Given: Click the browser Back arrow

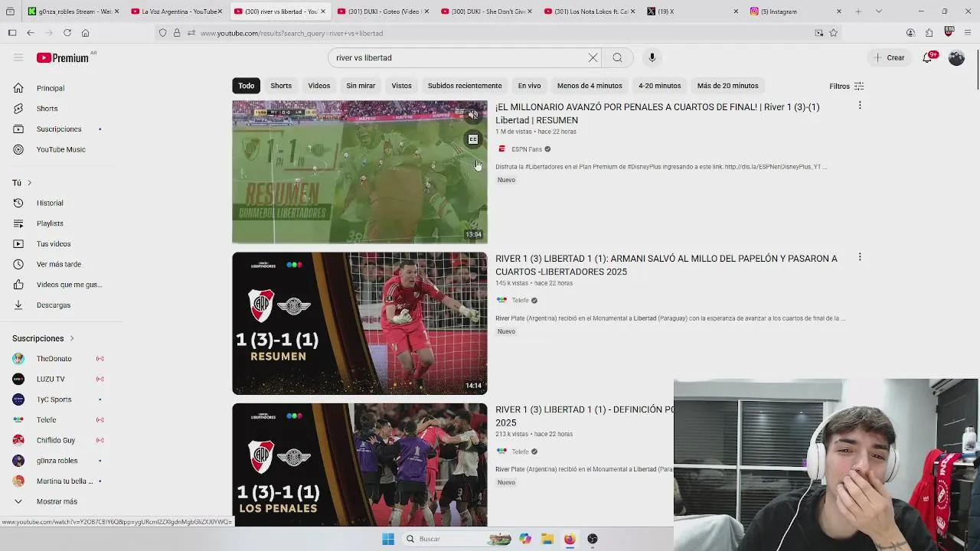Looking at the screenshot, I should pyautogui.click(x=31, y=33).
